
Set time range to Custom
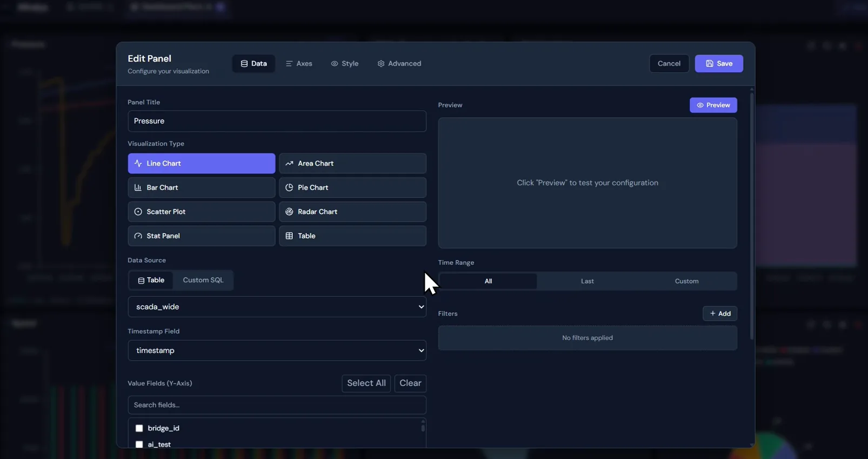tap(686, 281)
